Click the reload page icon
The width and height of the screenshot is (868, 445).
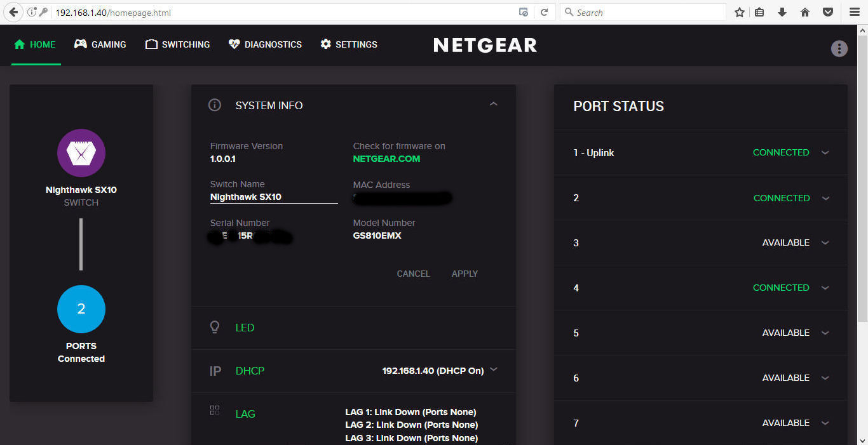(x=544, y=12)
